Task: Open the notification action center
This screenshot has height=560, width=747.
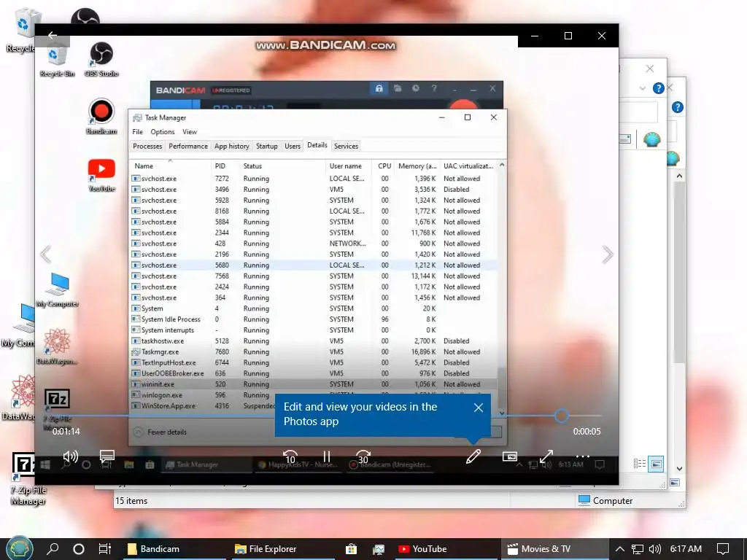Action: point(723,549)
